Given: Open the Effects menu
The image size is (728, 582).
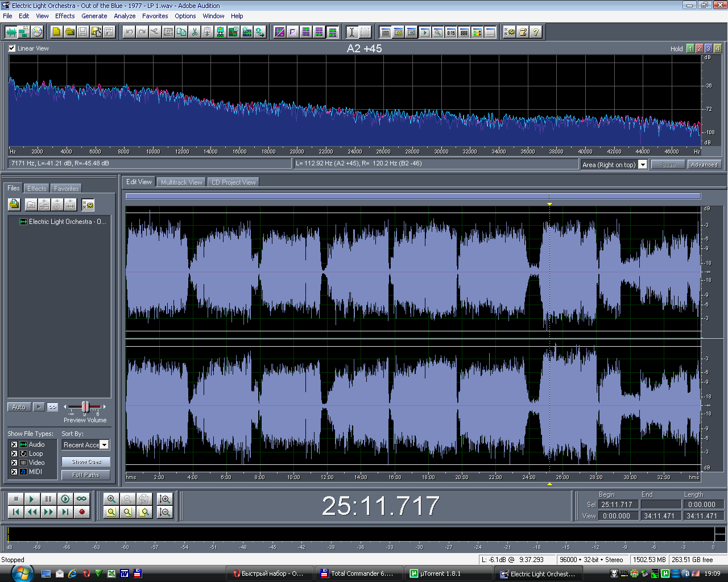Looking at the screenshot, I should [65, 16].
